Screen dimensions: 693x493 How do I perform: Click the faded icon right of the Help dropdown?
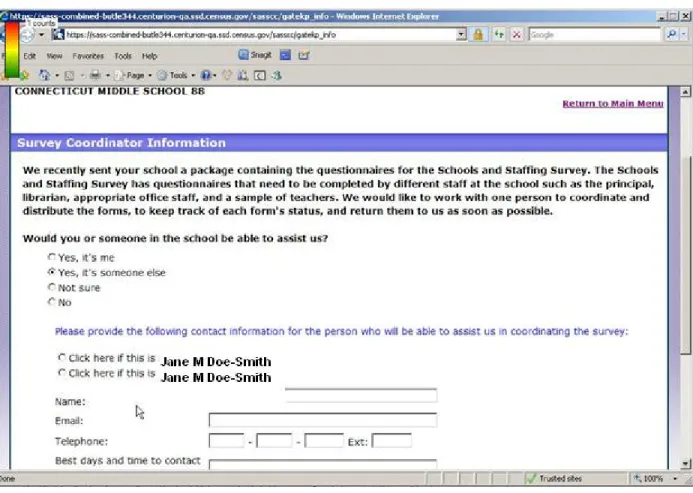tap(227, 76)
